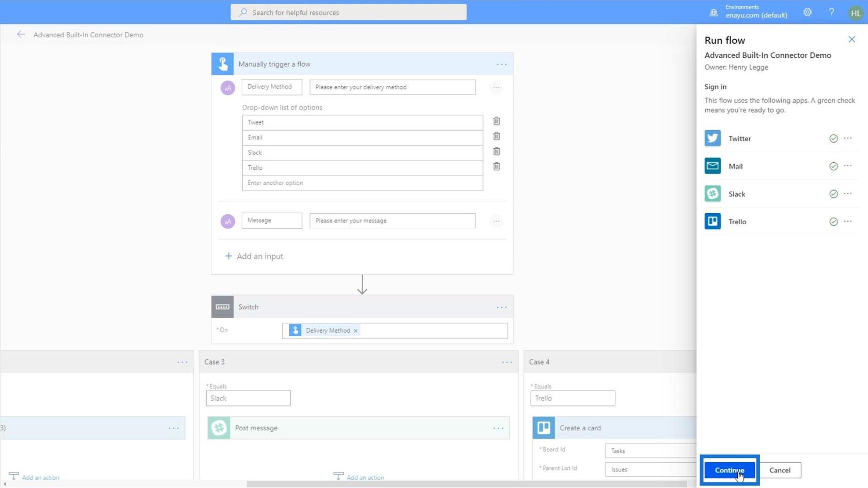The height and width of the screenshot is (488, 868).
Task: Click the Trello option field in the list
Action: coord(363,168)
